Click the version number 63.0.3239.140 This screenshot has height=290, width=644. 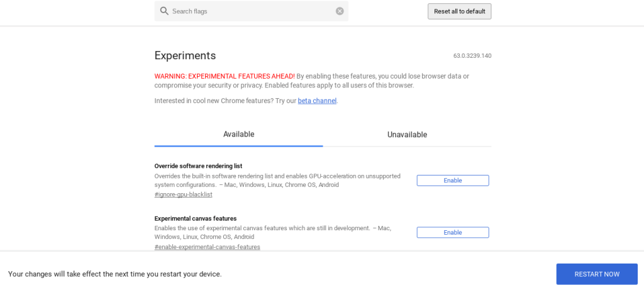tap(472, 56)
